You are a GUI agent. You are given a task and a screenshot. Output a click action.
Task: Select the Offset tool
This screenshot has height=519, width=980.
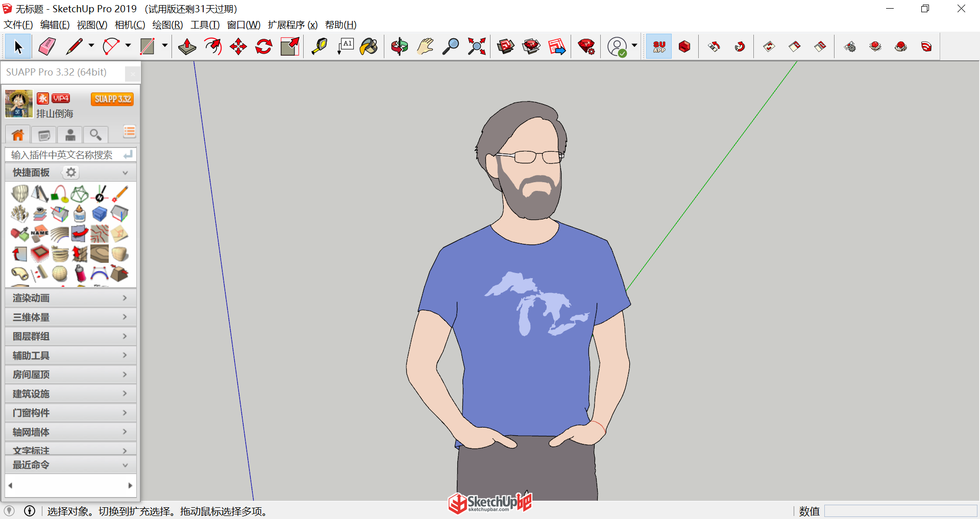(x=213, y=47)
